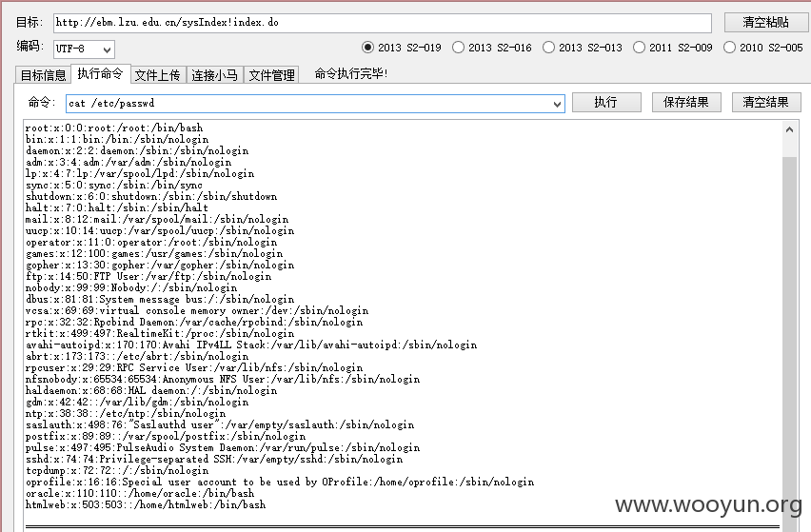The height and width of the screenshot is (532, 811).
Task: Click the nobody:x:99:99 output line
Action: click(131, 287)
